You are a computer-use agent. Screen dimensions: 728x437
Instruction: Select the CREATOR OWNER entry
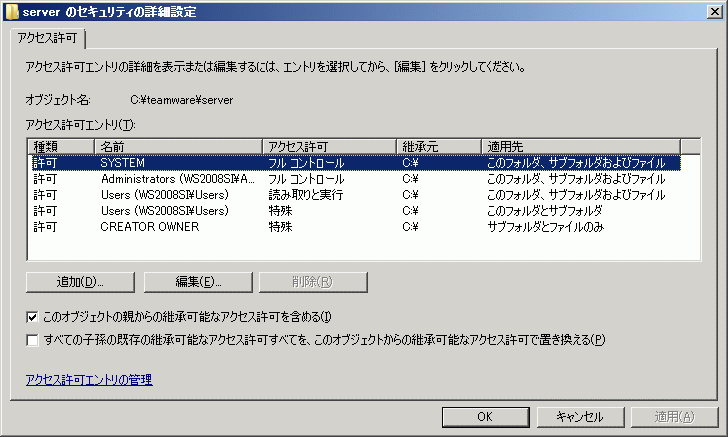[355, 227]
